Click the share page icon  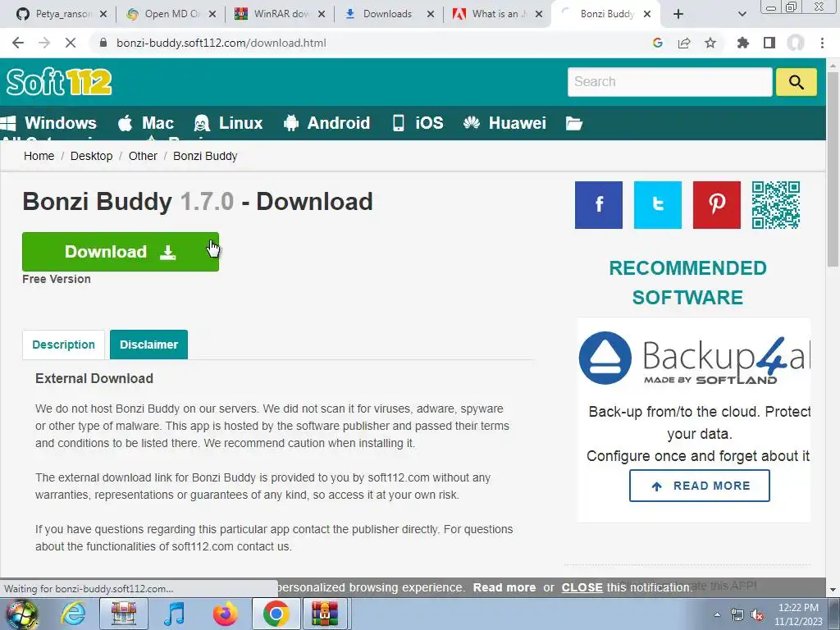click(x=684, y=43)
